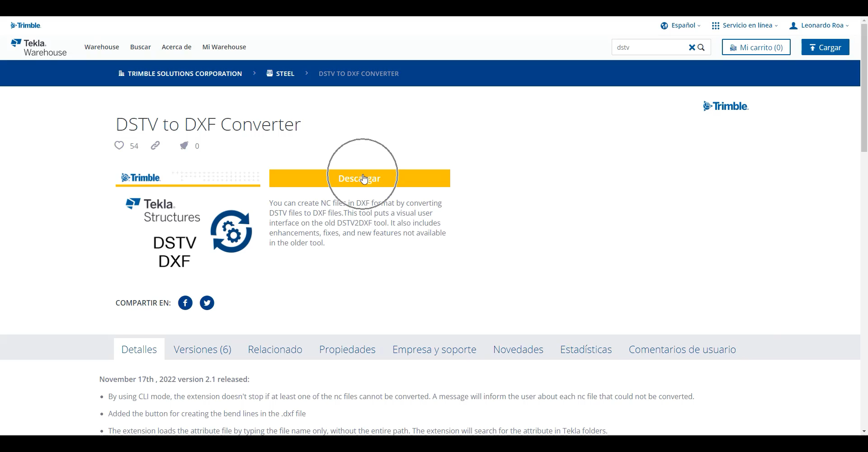The width and height of the screenshot is (868, 452).
Task: Click the globe language icon
Action: [664, 26]
